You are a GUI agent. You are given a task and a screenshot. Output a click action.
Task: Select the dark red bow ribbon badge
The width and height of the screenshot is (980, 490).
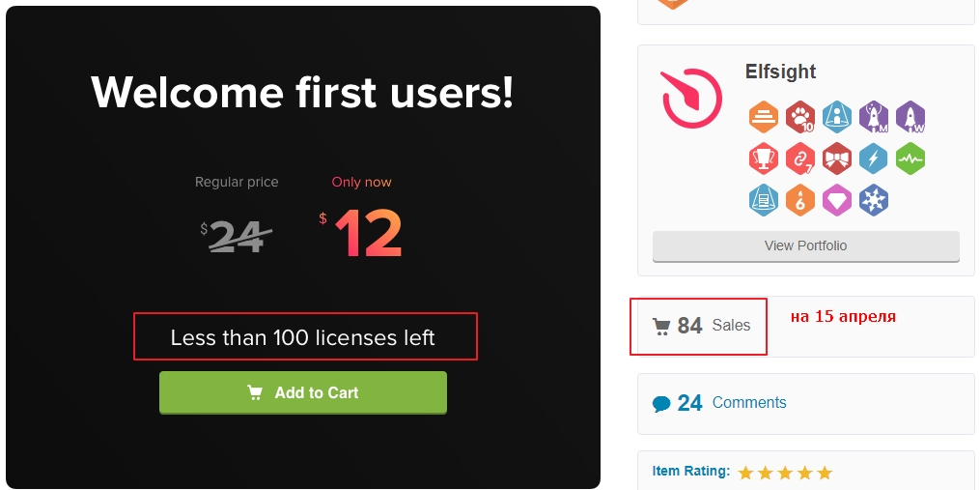point(837,159)
